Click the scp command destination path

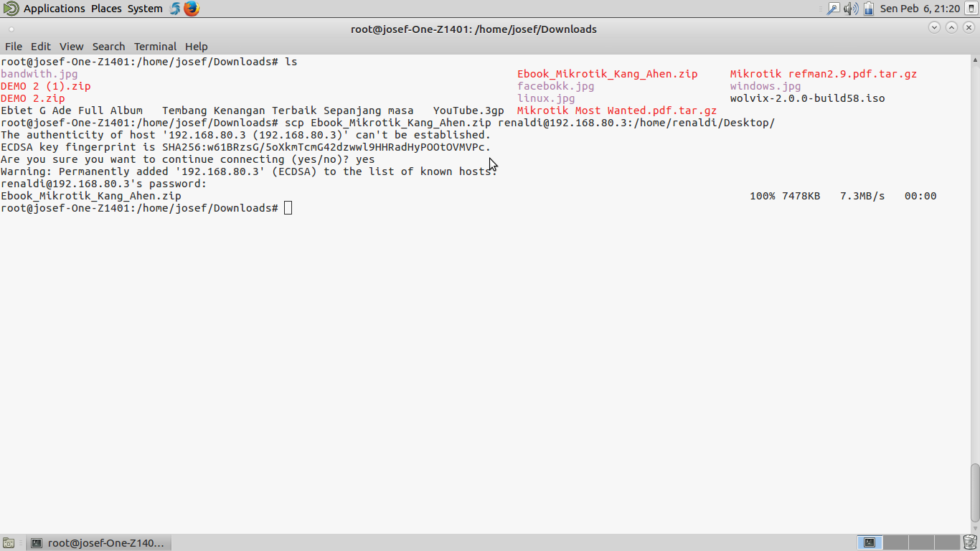pos(636,123)
